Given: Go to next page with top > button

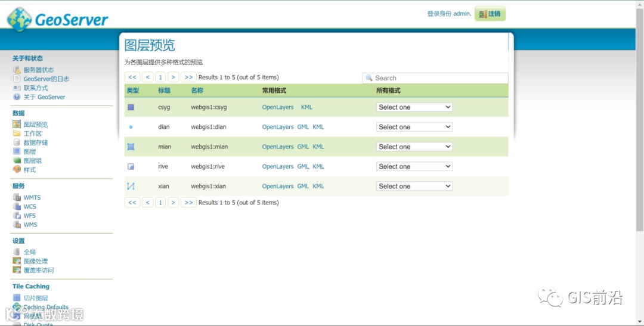Looking at the screenshot, I should [x=174, y=77].
